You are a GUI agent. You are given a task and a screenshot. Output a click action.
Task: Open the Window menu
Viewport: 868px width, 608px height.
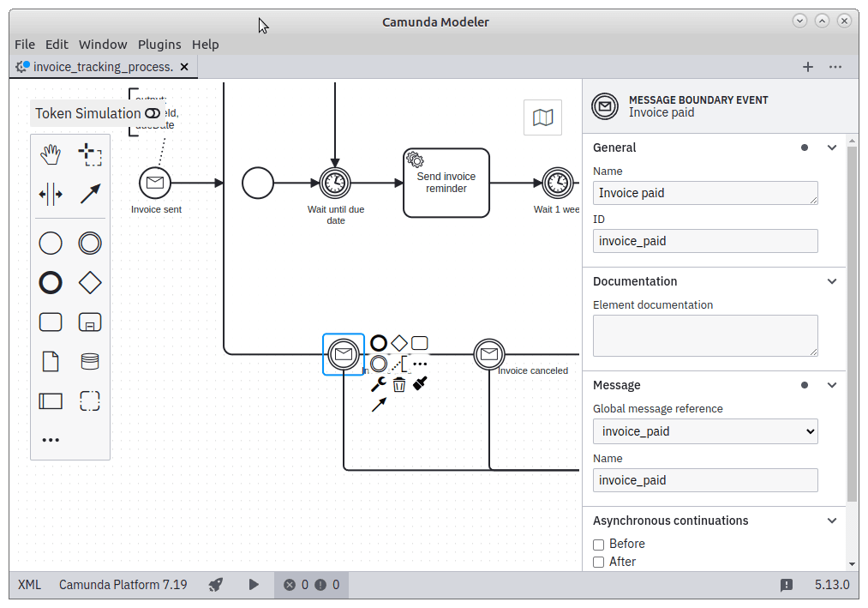(103, 45)
